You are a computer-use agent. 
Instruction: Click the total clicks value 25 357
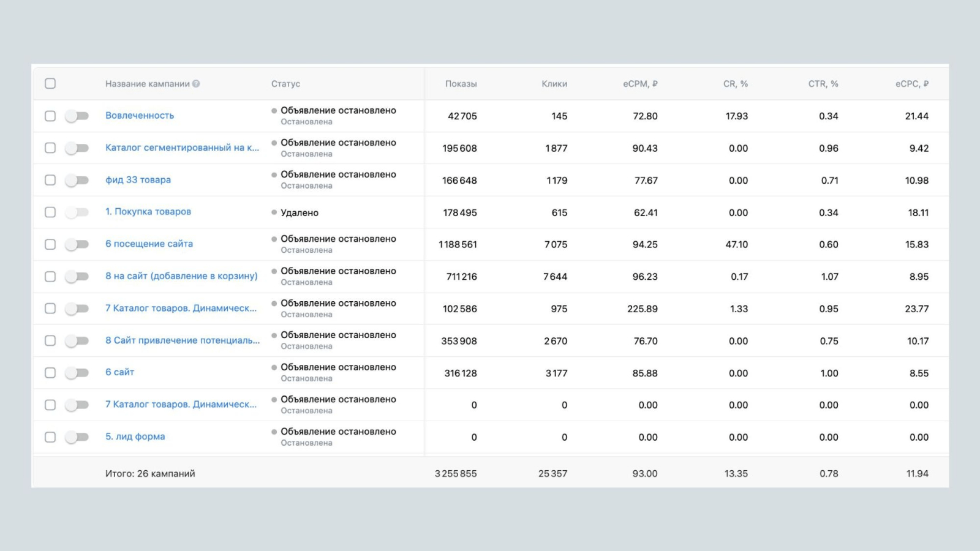[x=552, y=474]
